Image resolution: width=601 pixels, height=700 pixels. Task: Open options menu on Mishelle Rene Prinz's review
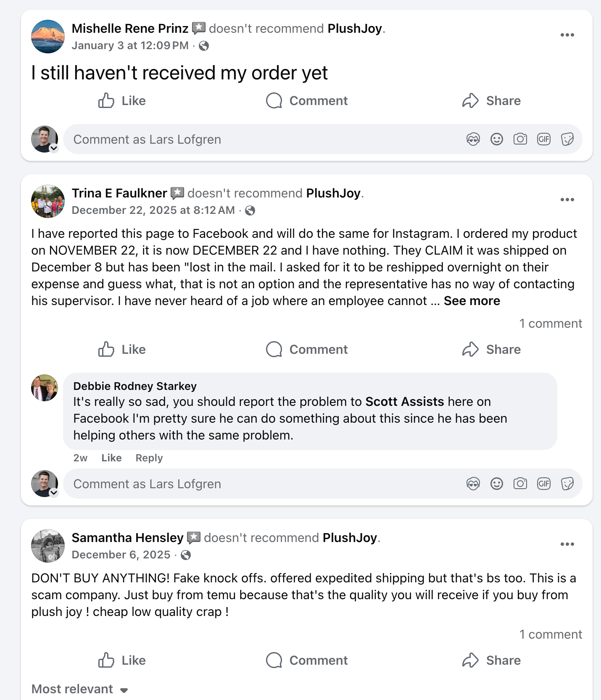(567, 35)
